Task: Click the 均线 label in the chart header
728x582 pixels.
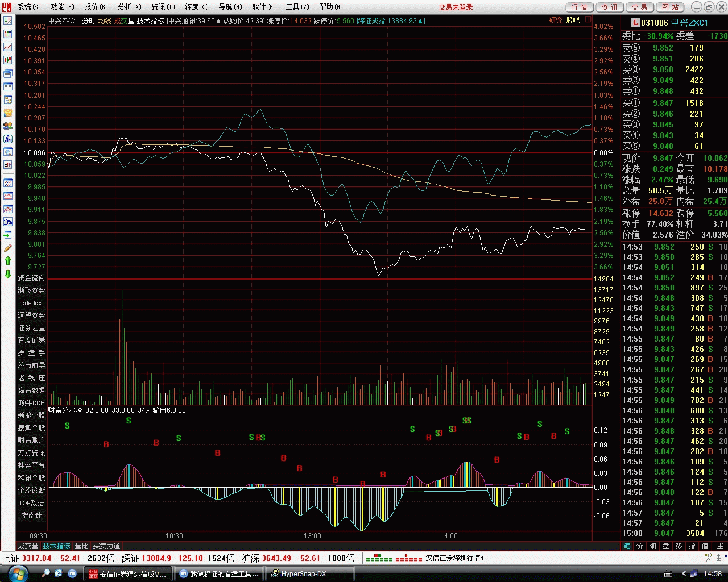Action: click(x=105, y=20)
